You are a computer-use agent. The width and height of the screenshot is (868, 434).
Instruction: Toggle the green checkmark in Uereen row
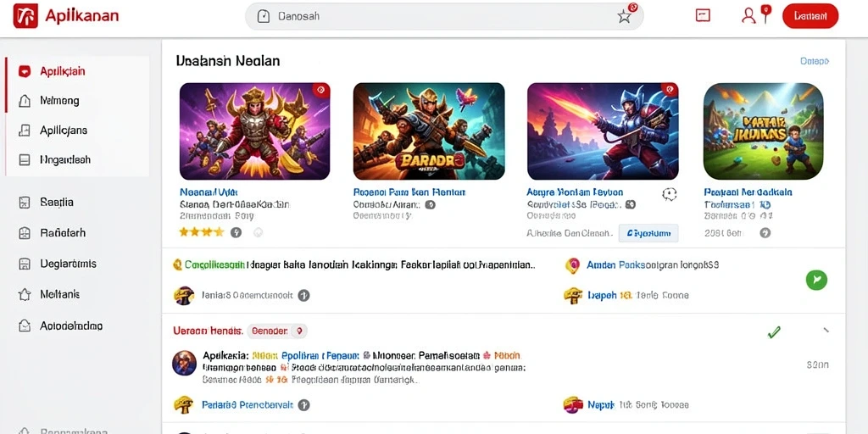point(774,332)
